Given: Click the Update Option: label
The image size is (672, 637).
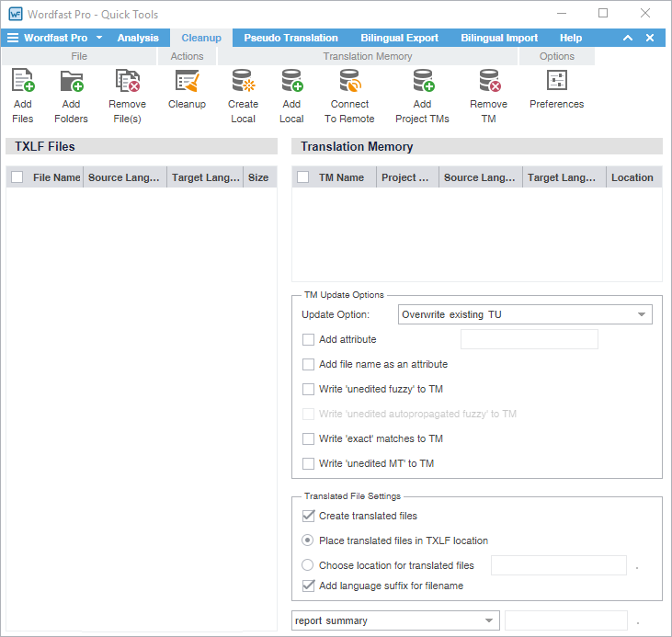Looking at the screenshot, I should pyautogui.click(x=336, y=314).
